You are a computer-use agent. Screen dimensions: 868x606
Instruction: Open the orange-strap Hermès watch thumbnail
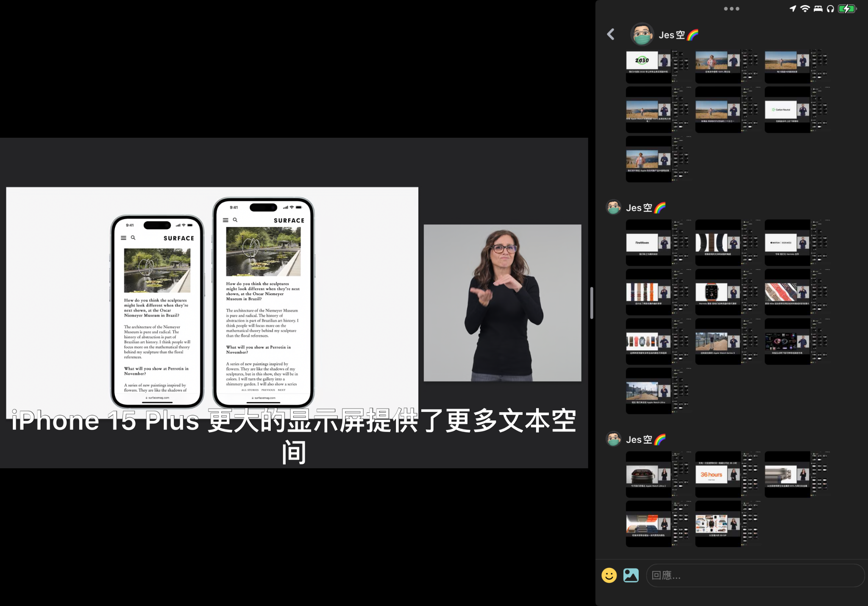[x=726, y=292]
